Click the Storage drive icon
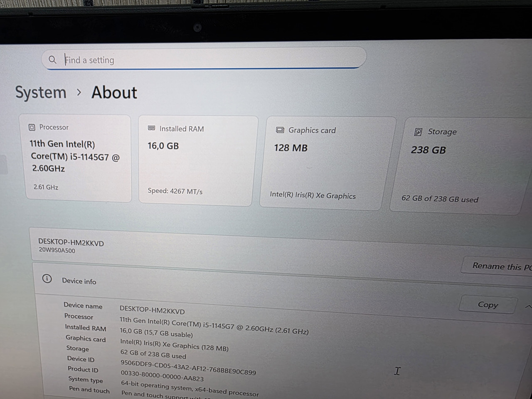 coord(418,132)
